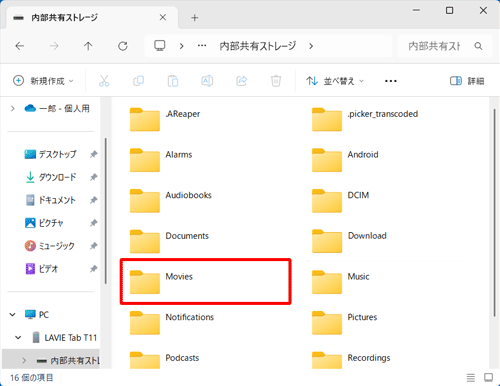Click chevron after 内部共有ストレージ breadcrumb
The height and width of the screenshot is (386, 500).
pos(311,46)
